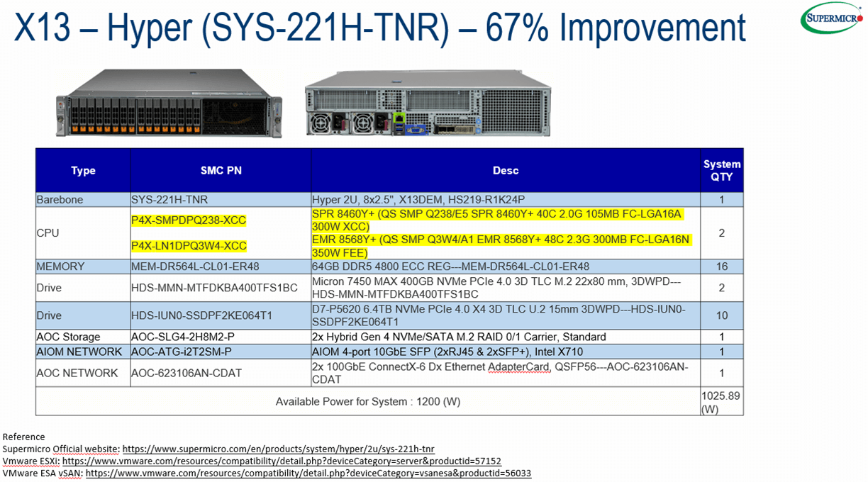The image size is (868, 482).
Task: Click the 'Type' column header
Action: click(x=83, y=171)
